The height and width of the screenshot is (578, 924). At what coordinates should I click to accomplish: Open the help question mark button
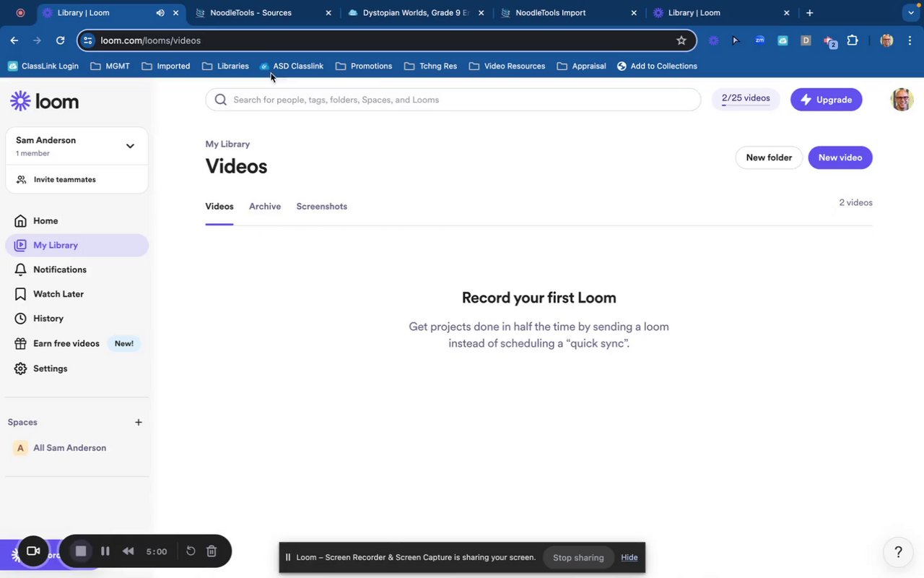[x=899, y=553]
